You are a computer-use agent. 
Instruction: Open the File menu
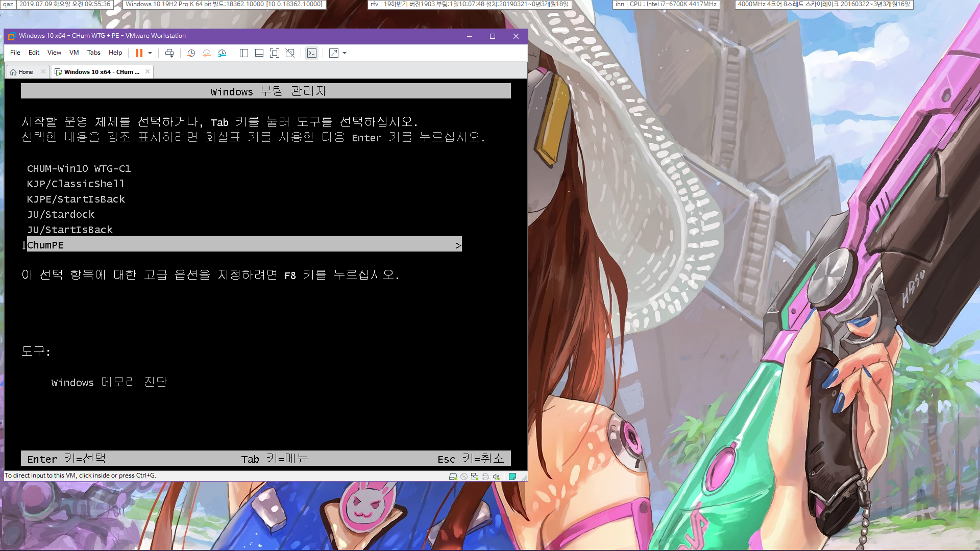(x=15, y=53)
